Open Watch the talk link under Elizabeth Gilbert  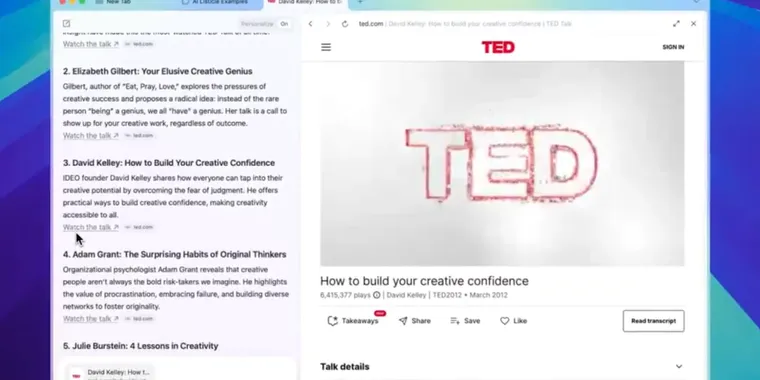coord(91,136)
